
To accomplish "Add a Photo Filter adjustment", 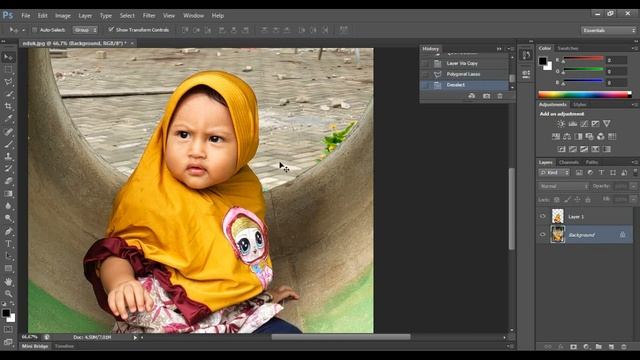I will pyautogui.click(x=589, y=136).
